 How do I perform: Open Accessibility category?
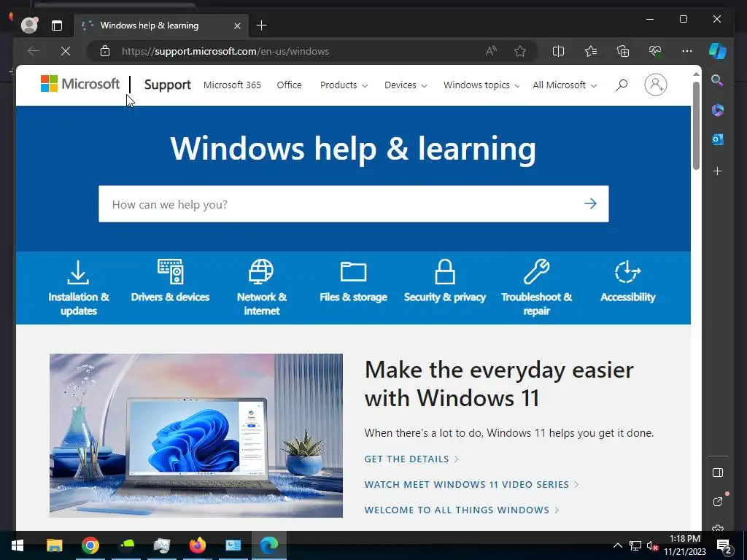click(x=628, y=281)
